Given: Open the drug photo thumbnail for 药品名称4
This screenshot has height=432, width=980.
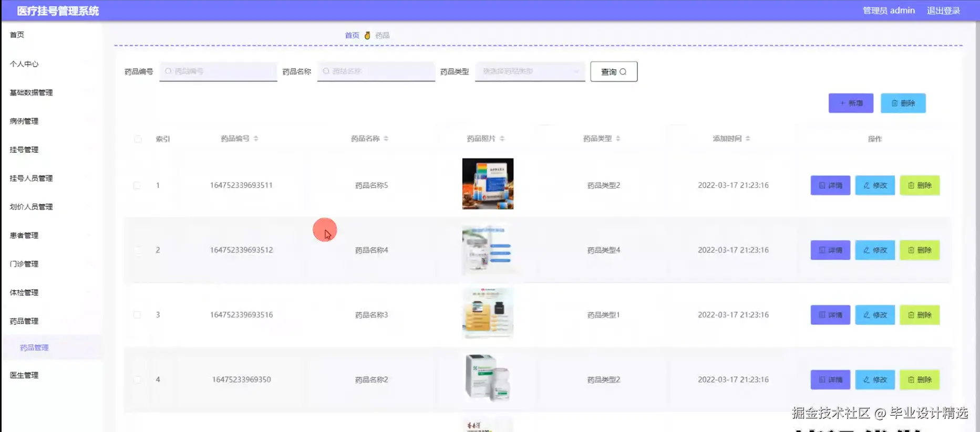Looking at the screenshot, I should pos(488,250).
